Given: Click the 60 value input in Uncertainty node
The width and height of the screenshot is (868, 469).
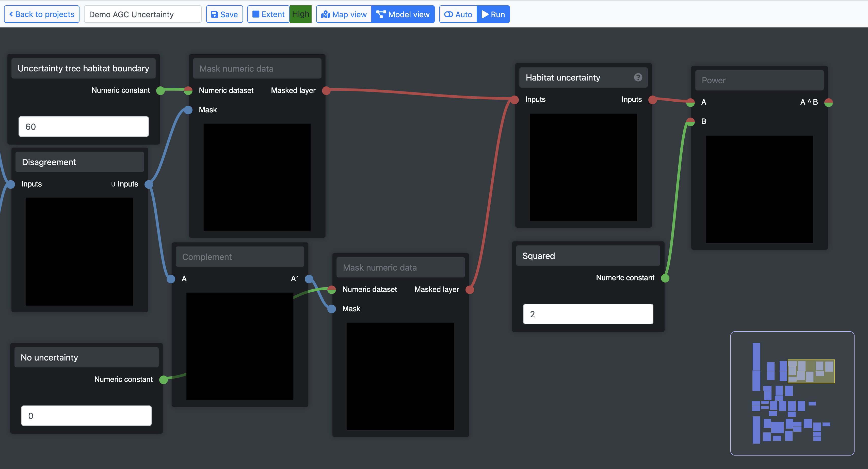Looking at the screenshot, I should pos(84,127).
